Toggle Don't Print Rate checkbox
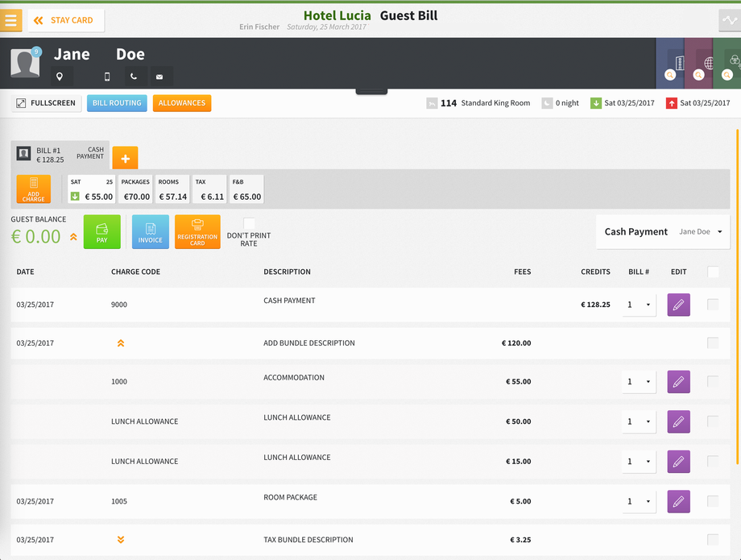The image size is (741, 560). (x=249, y=223)
